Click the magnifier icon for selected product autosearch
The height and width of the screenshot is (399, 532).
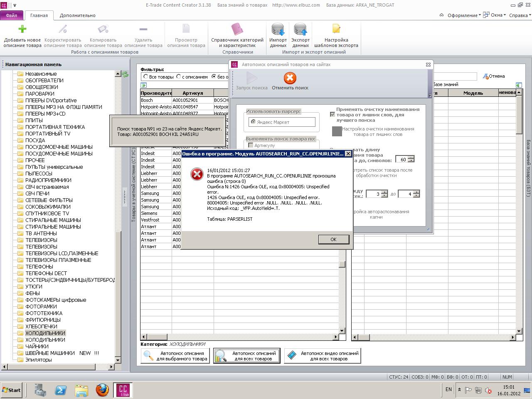pos(148,356)
